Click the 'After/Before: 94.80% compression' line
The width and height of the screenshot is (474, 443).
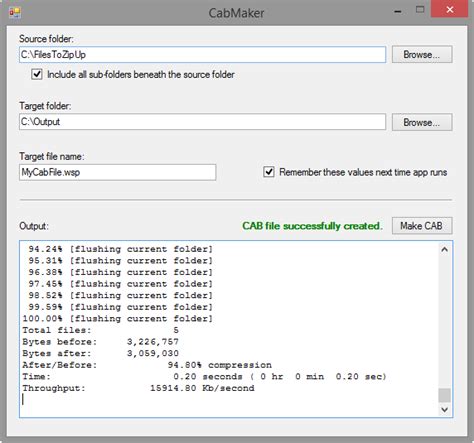click(147, 365)
